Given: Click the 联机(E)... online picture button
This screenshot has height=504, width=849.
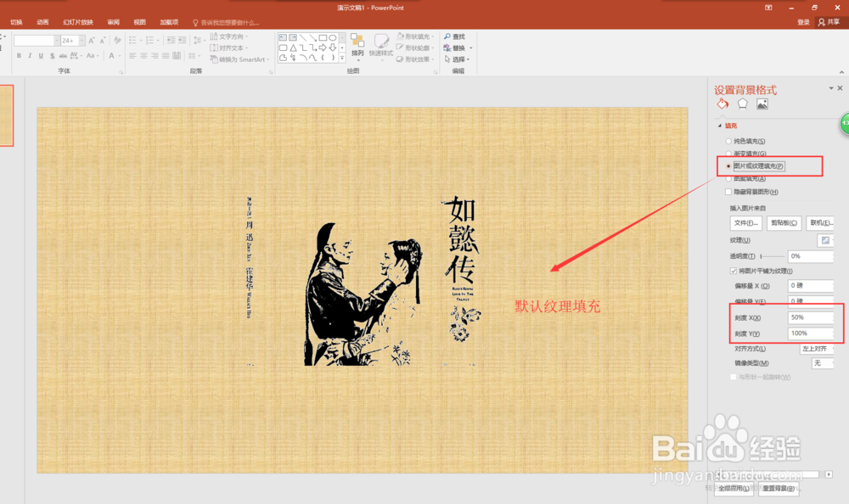Looking at the screenshot, I should (x=820, y=223).
